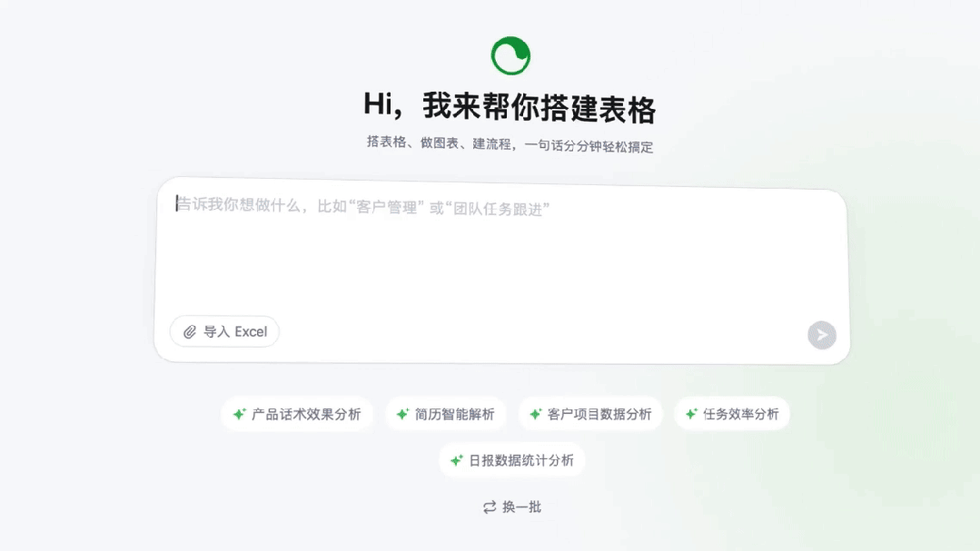Click the sparkle icon on 客户项目数据分析
This screenshot has width=980, height=551.
pyautogui.click(x=536, y=414)
